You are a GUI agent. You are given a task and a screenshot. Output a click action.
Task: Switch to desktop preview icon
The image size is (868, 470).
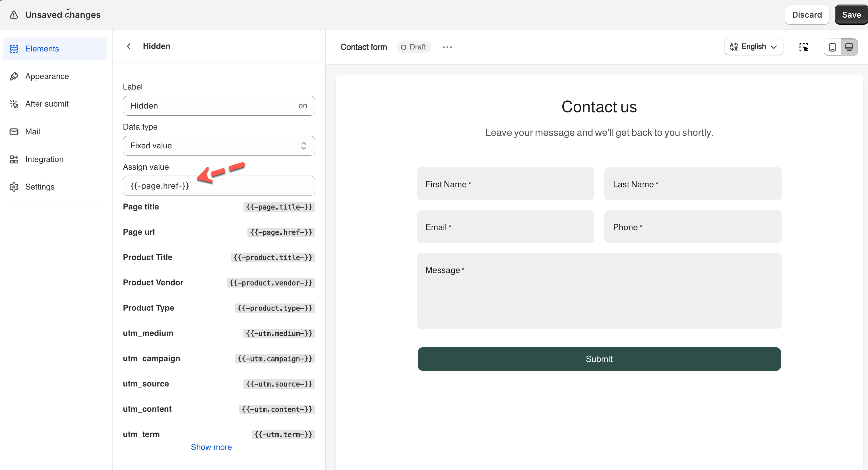click(x=849, y=47)
